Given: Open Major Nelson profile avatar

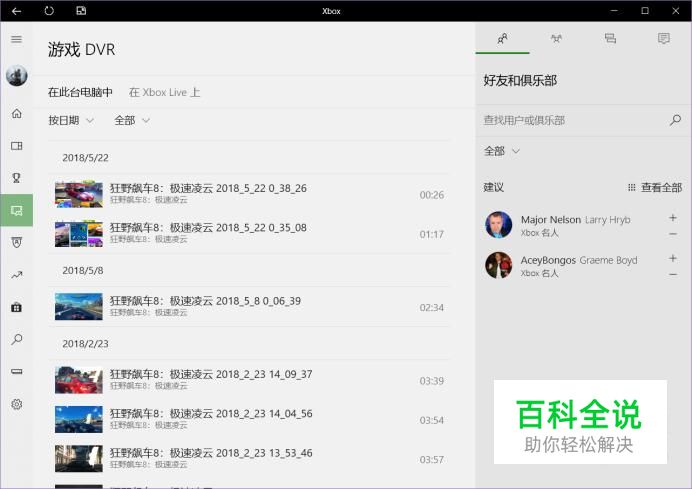Looking at the screenshot, I should 499,225.
